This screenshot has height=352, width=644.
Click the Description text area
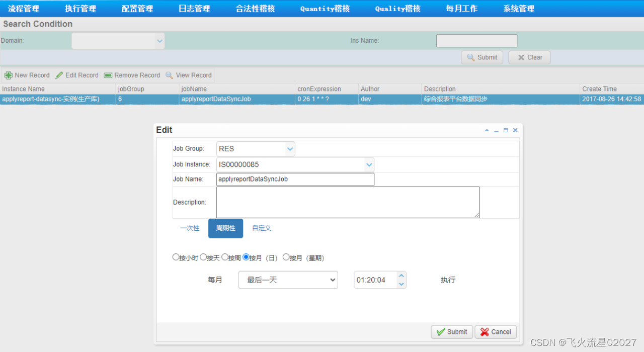coord(348,202)
